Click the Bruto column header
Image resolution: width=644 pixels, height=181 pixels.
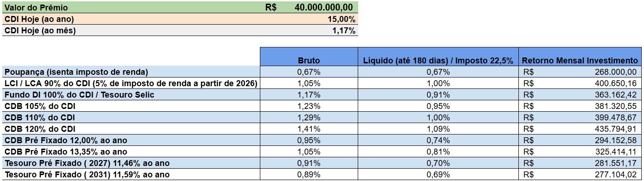coord(309,60)
